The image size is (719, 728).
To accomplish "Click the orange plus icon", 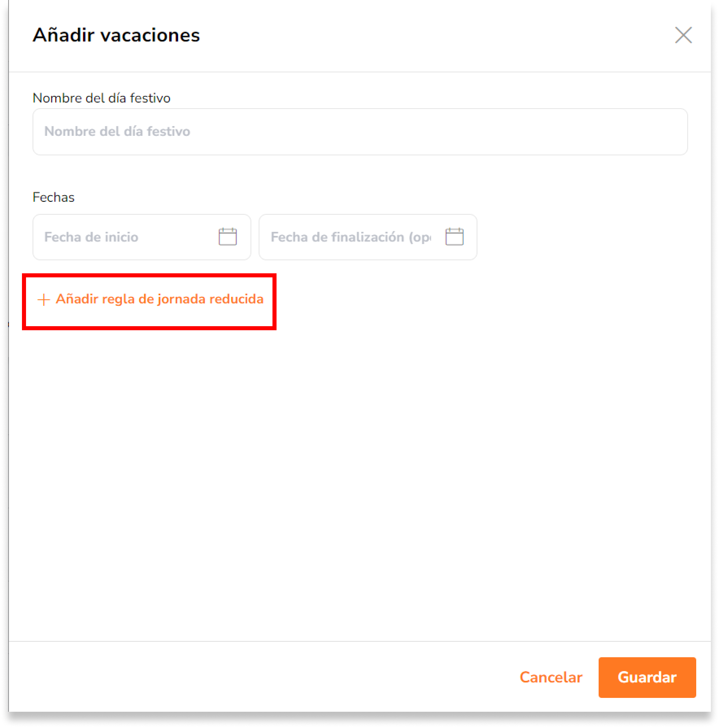I will click(x=44, y=300).
